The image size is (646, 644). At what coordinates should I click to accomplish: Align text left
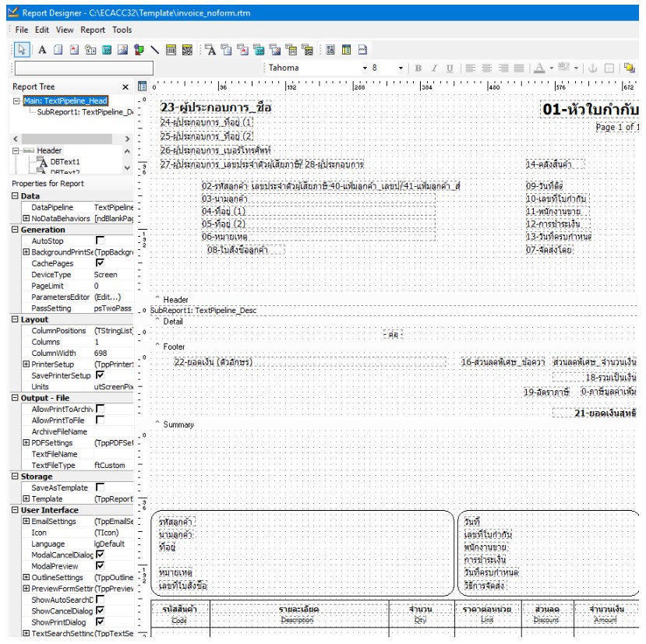470,68
